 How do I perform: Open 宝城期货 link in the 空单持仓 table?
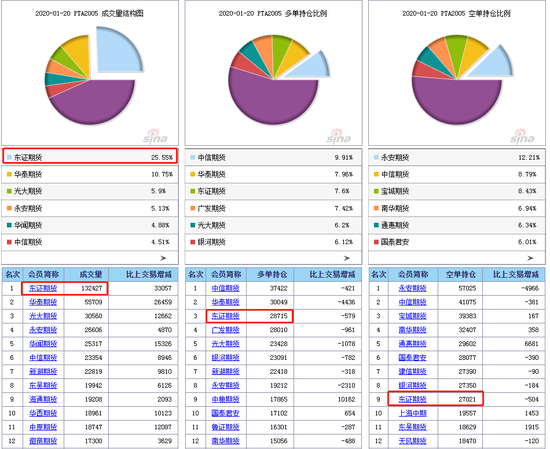(412, 316)
